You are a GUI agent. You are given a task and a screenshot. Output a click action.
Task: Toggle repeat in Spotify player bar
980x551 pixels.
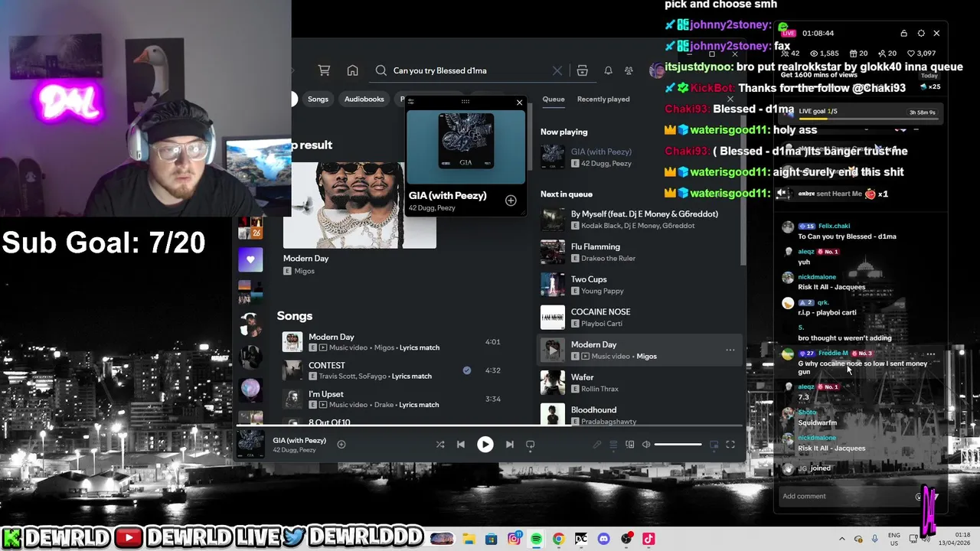pyautogui.click(x=530, y=445)
